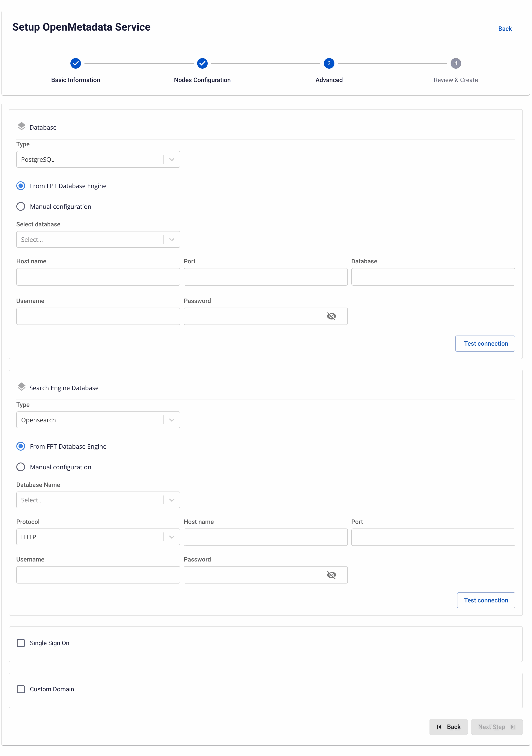The image size is (532, 756).
Task: Open the Select database dropdown
Action: [x=98, y=239]
